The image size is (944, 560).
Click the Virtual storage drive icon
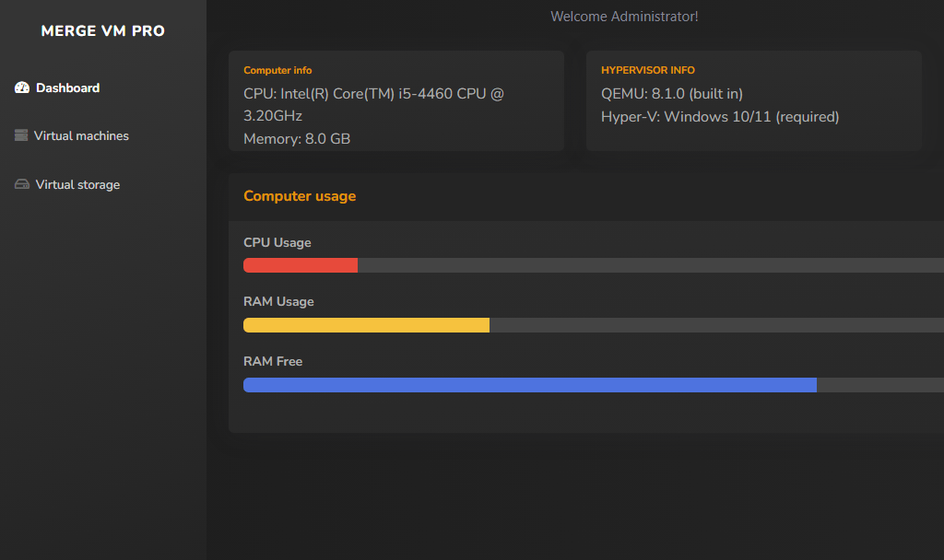point(22,184)
